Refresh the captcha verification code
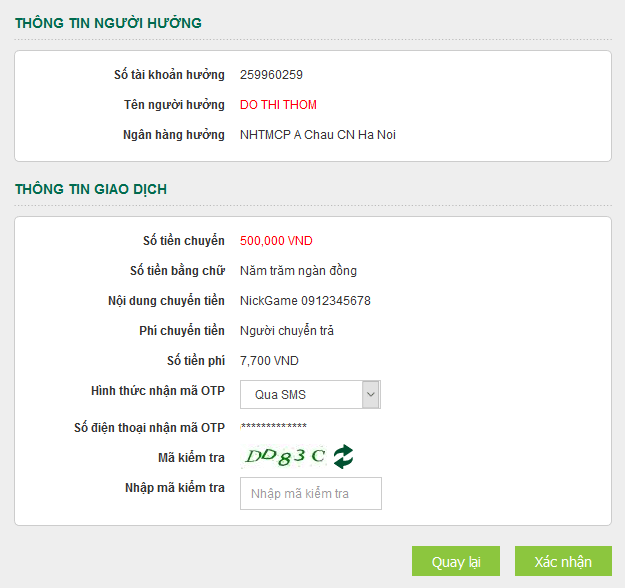625x588 pixels. pyautogui.click(x=343, y=457)
